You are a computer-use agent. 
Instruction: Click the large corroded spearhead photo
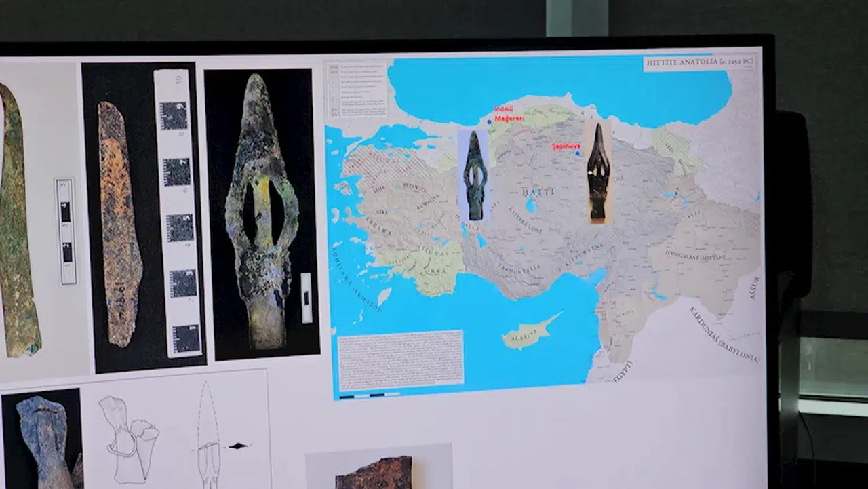[x=262, y=212]
